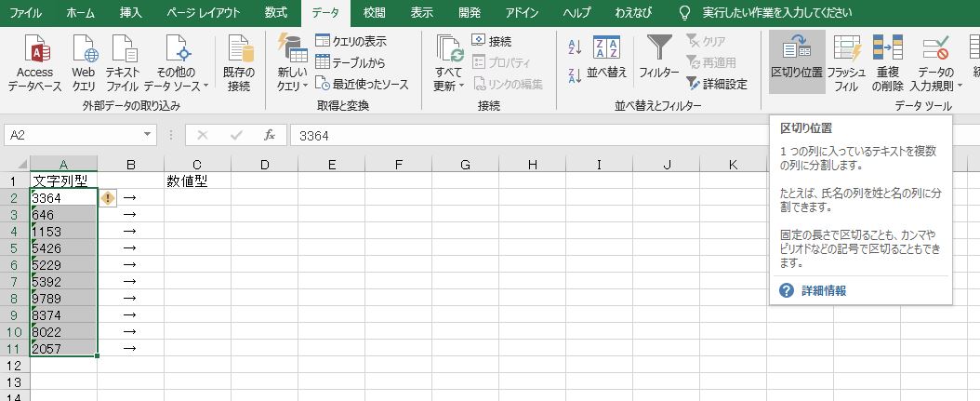
Task: Select column A header
Action: (x=64, y=165)
